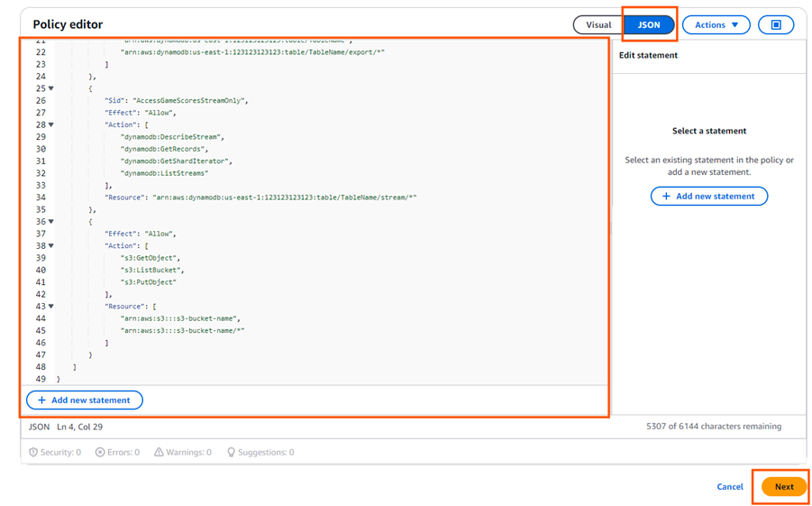Click line number 49 in the gutter

click(x=41, y=380)
